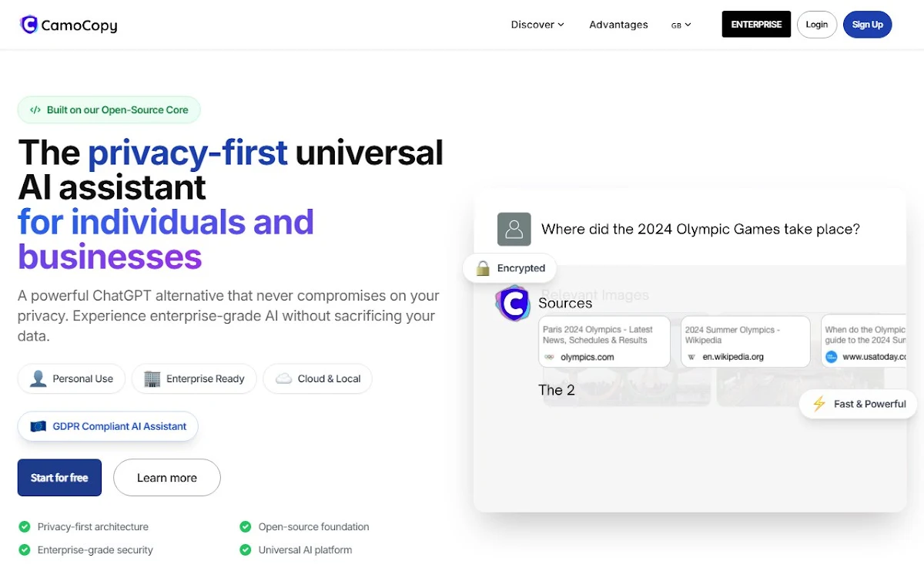This screenshot has height=578, width=924.
Task: Click the CamoCopy assistant avatar in chat
Action: (513, 303)
